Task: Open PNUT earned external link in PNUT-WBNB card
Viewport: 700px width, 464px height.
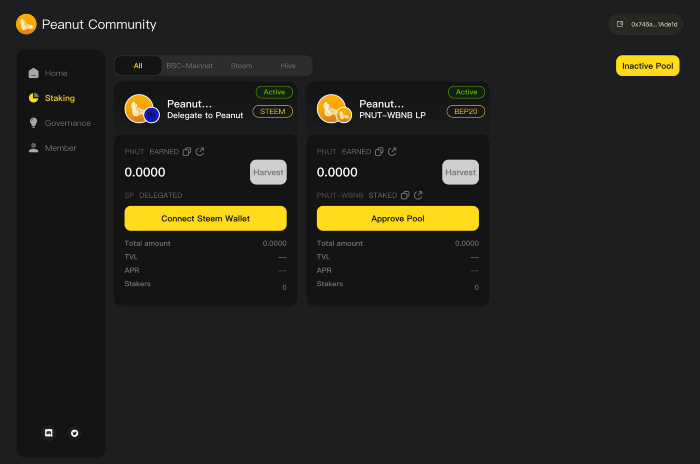Action: coord(392,151)
